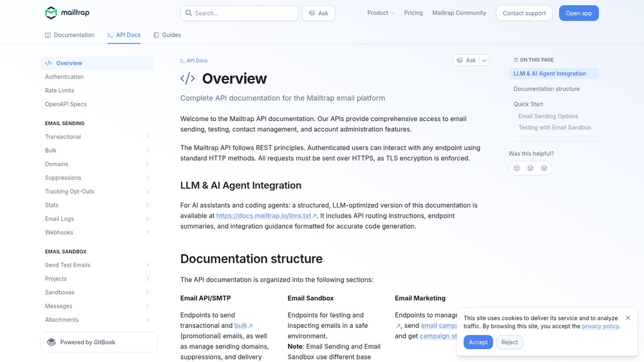This screenshot has height=362, width=644.
Task: Open the privacy policy link
Action: (600, 327)
